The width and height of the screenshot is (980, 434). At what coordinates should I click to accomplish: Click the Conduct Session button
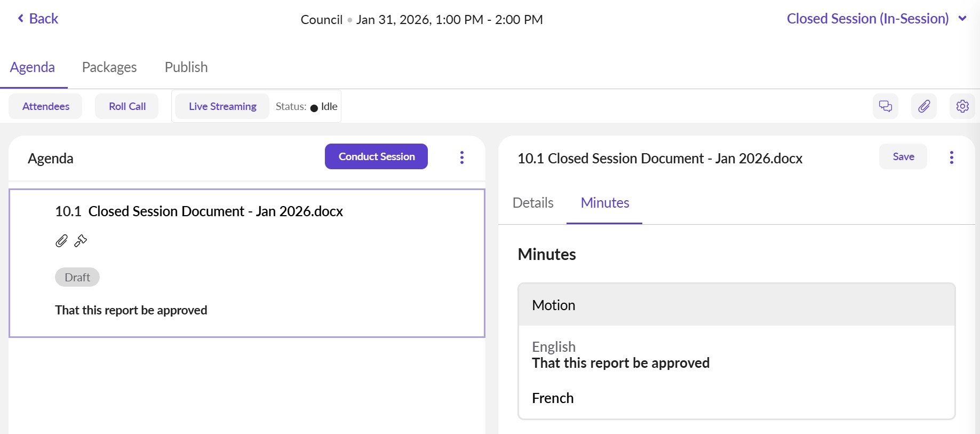click(x=376, y=156)
